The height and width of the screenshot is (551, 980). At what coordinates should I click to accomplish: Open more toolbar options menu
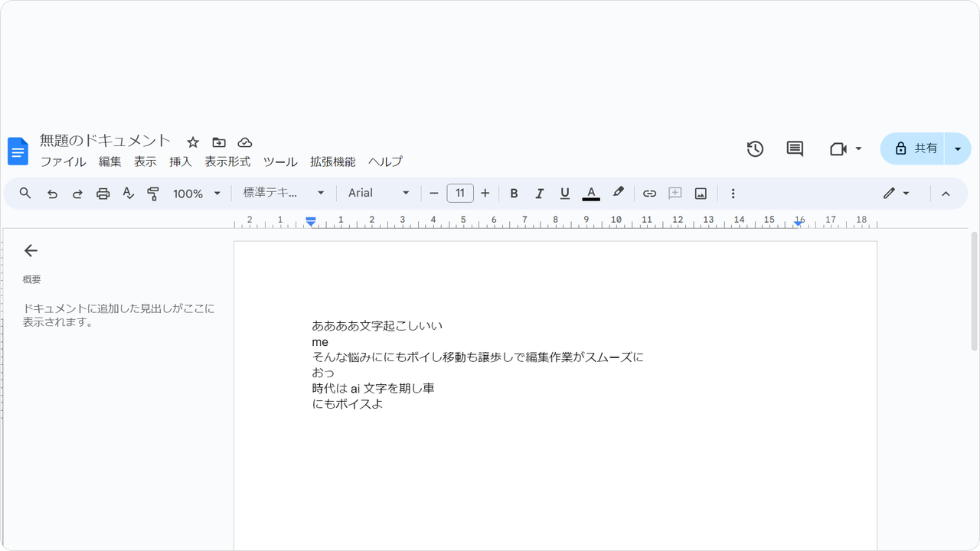click(733, 194)
